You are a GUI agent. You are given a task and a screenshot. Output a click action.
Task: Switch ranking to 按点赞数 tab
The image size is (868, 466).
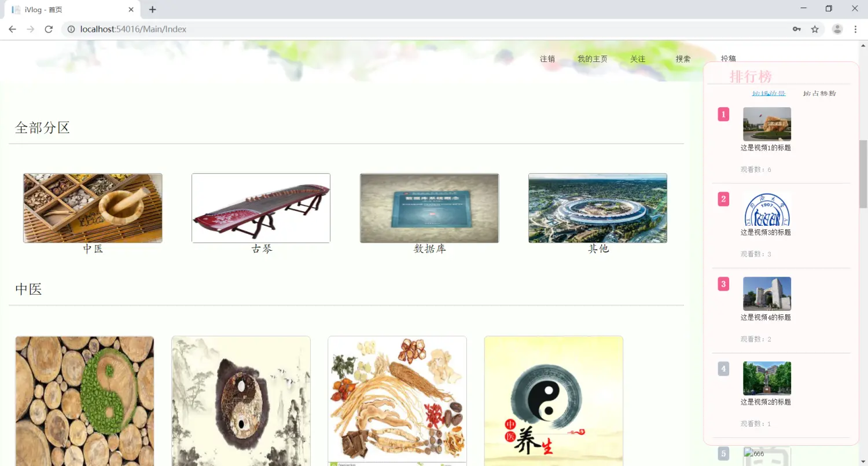pyautogui.click(x=819, y=93)
